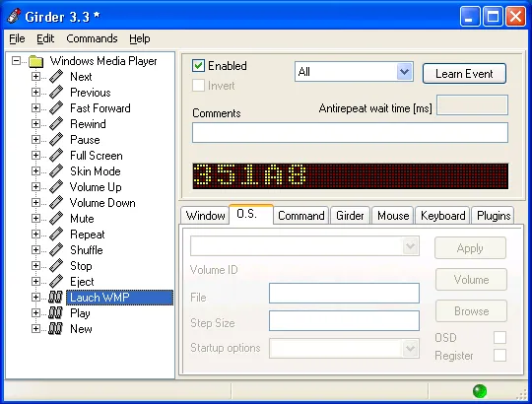Click the multi-command icon beside Play
532x404 pixels.
[x=55, y=312]
